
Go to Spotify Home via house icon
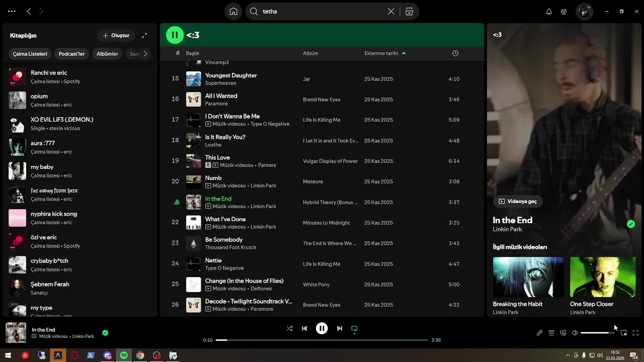point(233,12)
